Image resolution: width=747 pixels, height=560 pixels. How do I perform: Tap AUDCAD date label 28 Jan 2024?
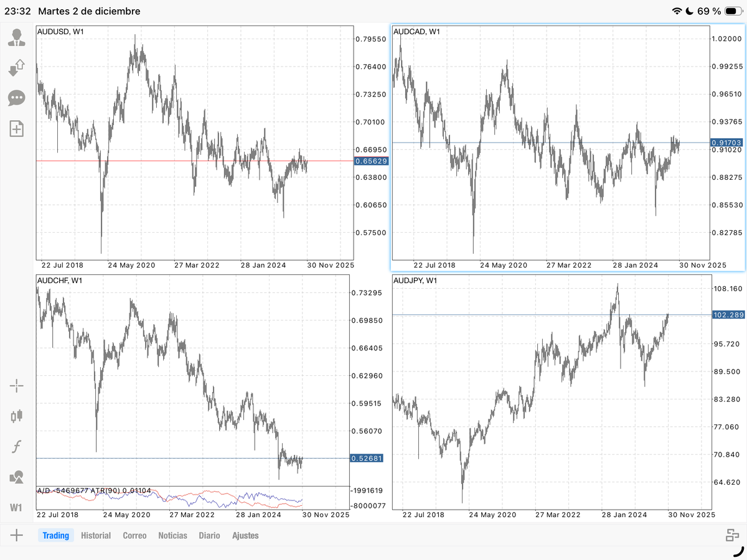[636, 265]
